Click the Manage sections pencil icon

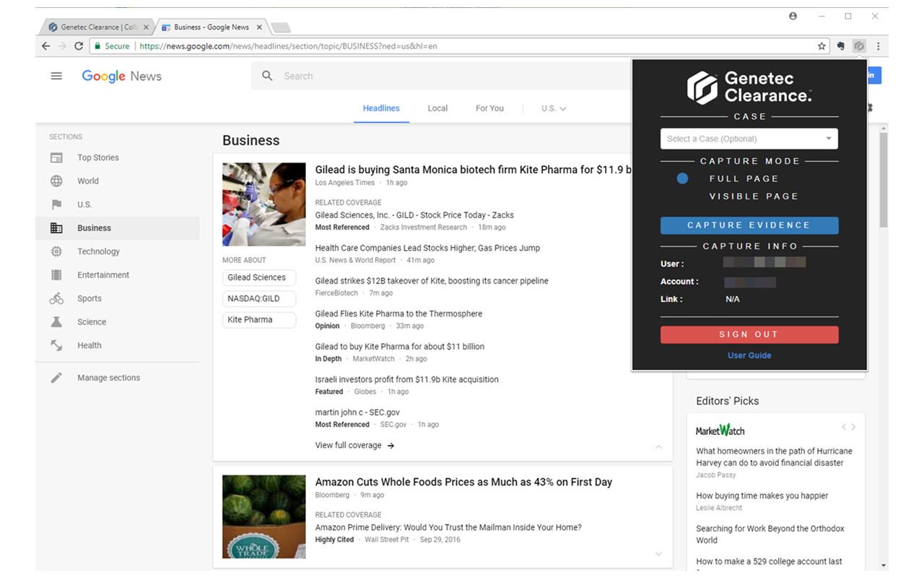coord(56,378)
